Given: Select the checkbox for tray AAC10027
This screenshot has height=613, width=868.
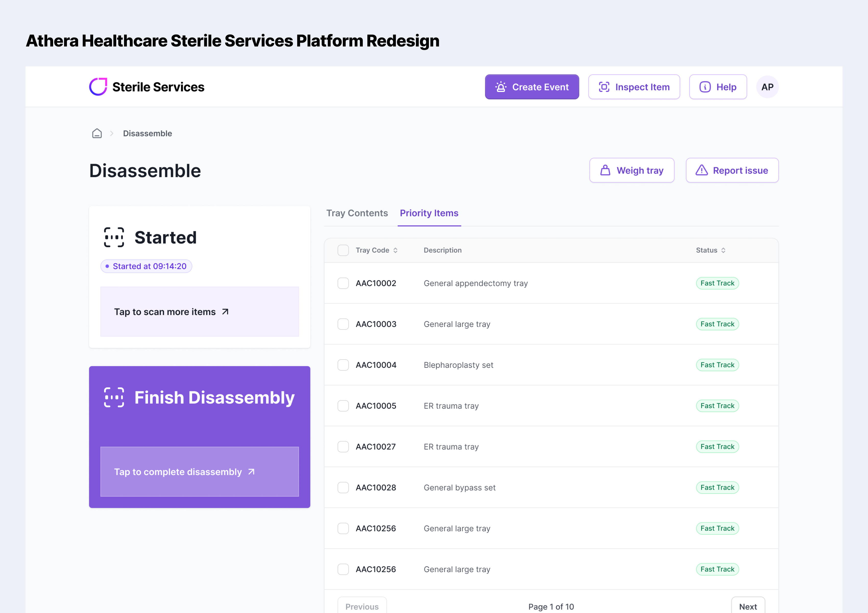Looking at the screenshot, I should coord(343,447).
